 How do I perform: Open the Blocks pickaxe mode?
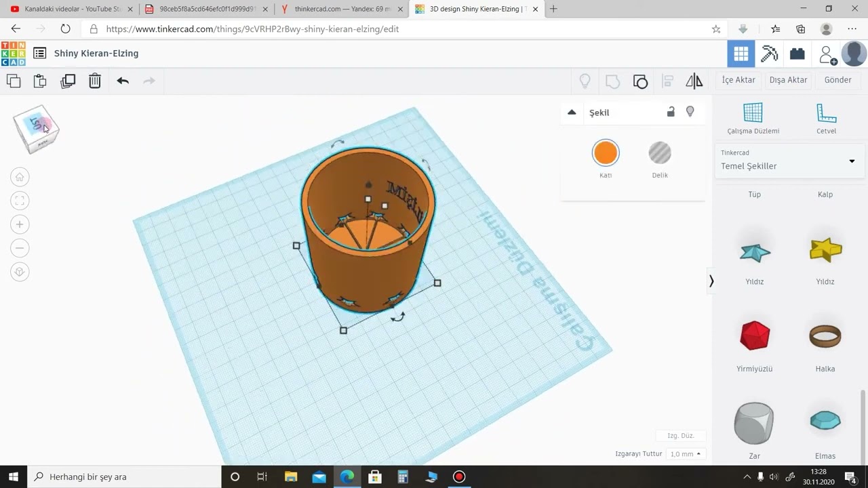point(770,54)
